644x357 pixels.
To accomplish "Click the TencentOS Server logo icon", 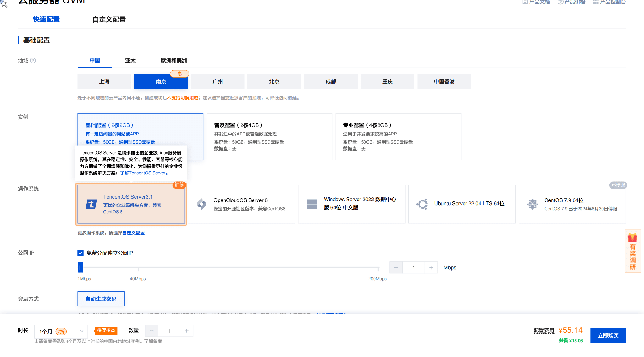I will 91,204.
